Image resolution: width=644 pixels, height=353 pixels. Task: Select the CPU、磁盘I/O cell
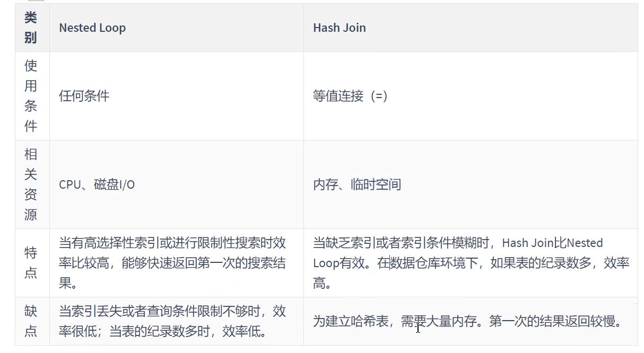point(176,184)
